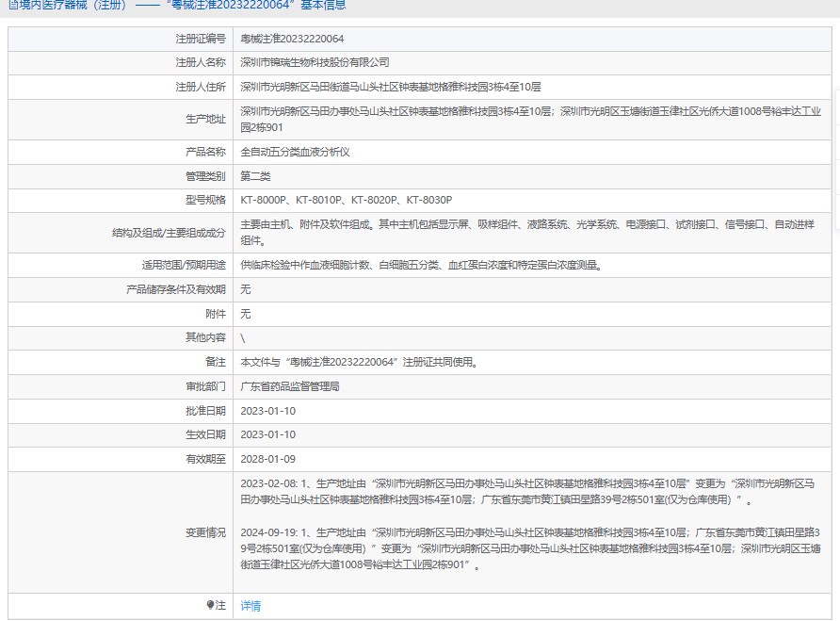Select the model list KT-8000P、KT-8010P value
The height and width of the screenshot is (621, 840).
pyautogui.click(x=346, y=200)
